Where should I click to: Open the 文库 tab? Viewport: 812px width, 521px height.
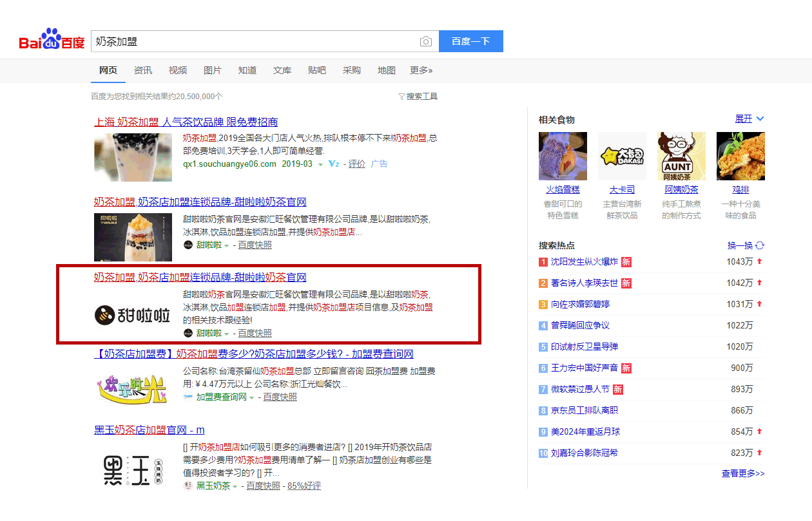pyautogui.click(x=282, y=71)
